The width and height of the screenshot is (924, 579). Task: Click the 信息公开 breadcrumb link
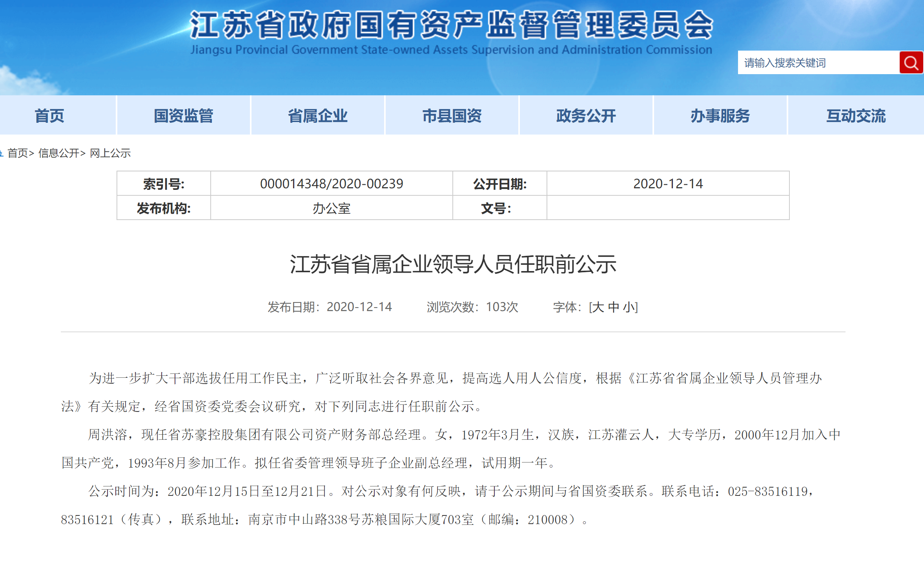[58, 153]
